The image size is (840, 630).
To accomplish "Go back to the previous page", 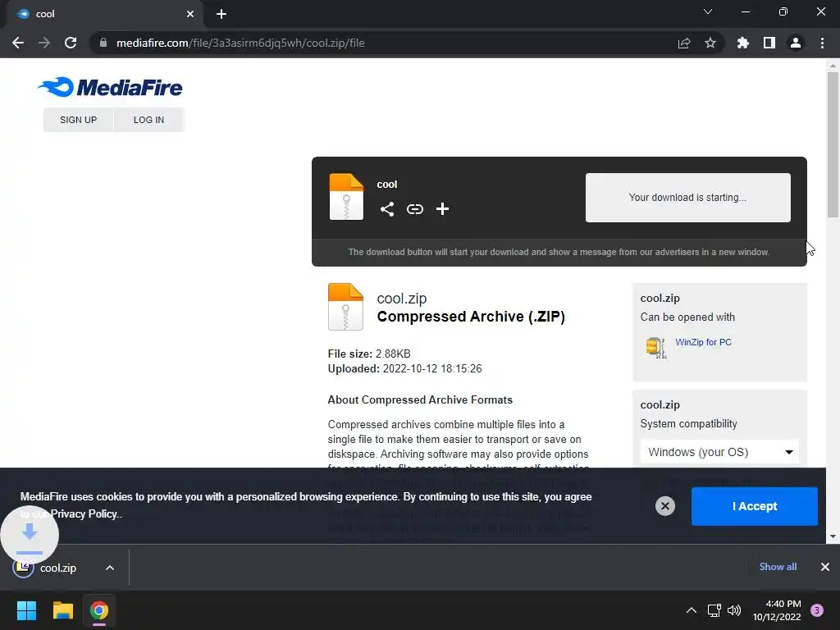I will (x=18, y=43).
